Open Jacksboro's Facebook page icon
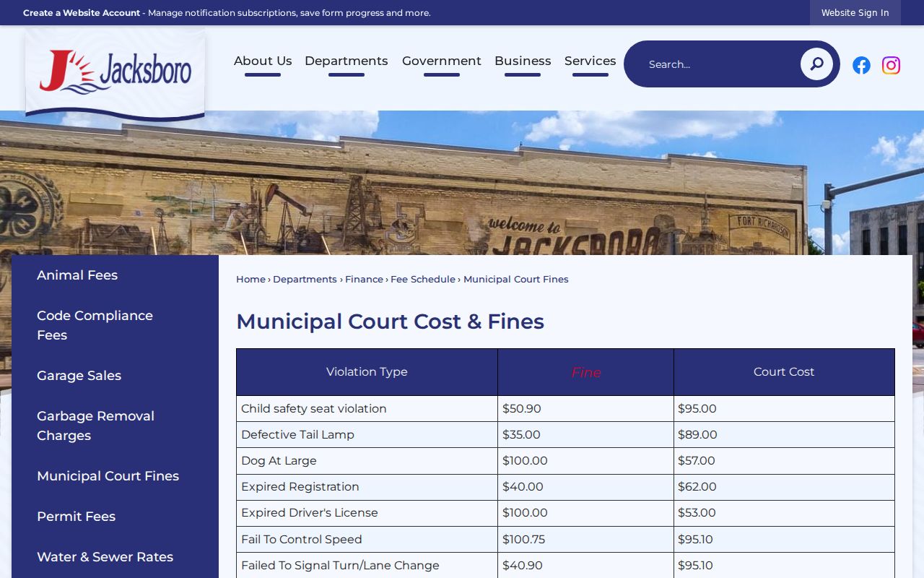This screenshot has width=924, height=578. [861, 65]
